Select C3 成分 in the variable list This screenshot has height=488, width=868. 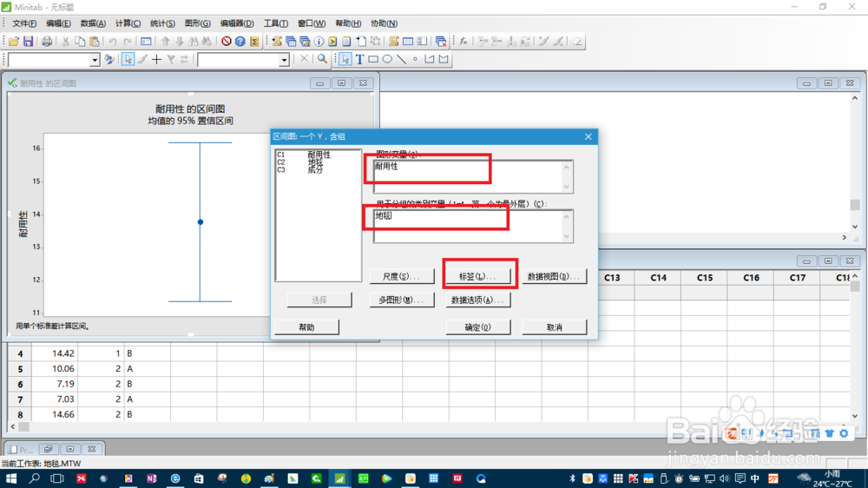pyautogui.click(x=300, y=170)
